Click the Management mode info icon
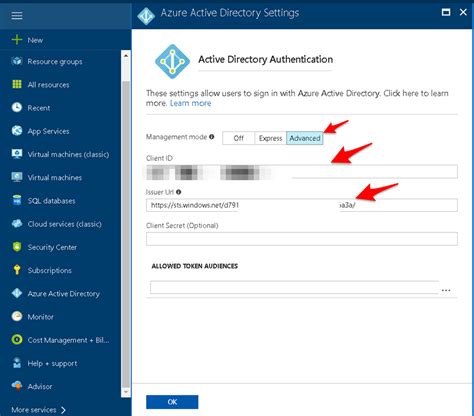Image resolution: width=474 pixels, height=416 pixels. [211, 137]
